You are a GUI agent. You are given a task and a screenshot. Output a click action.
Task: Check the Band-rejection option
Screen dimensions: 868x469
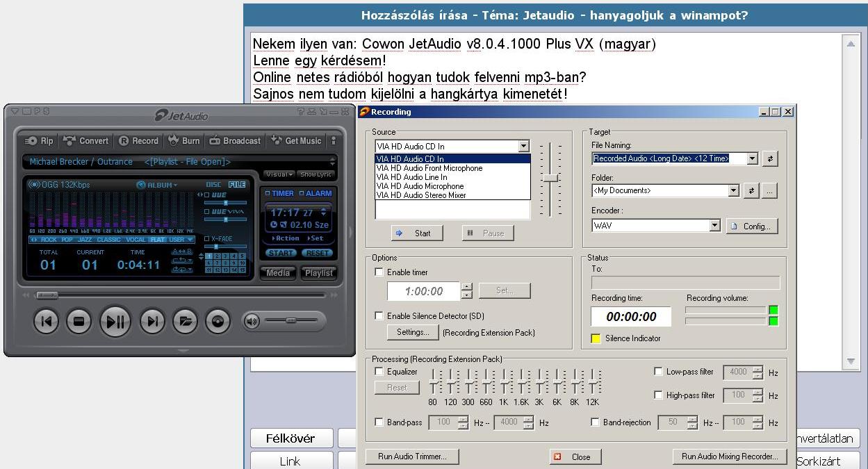tap(595, 422)
